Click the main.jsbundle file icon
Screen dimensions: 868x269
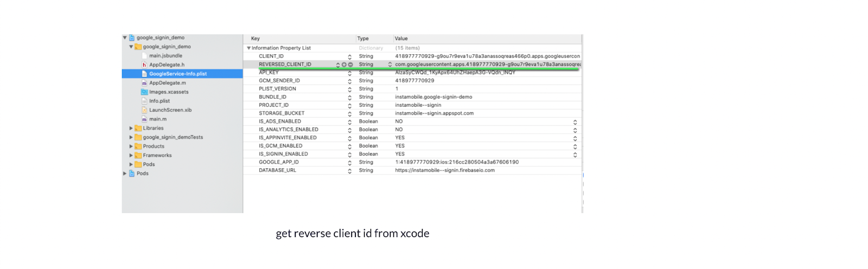(144, 56)
